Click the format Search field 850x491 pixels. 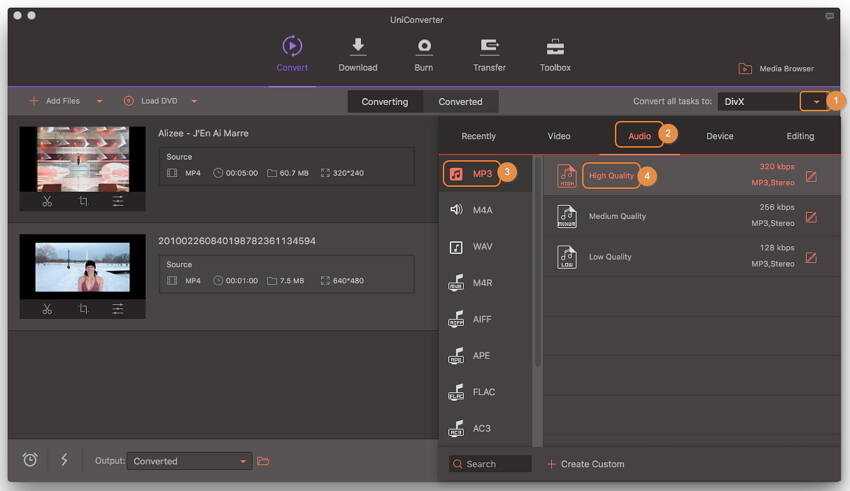pyautogui.click(x=490, y=464)
